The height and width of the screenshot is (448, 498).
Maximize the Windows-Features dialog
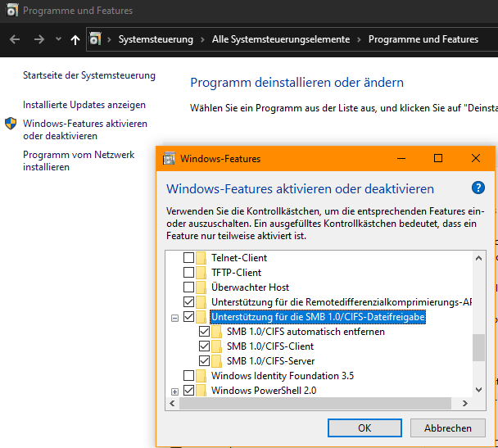(x=438, y=158)
